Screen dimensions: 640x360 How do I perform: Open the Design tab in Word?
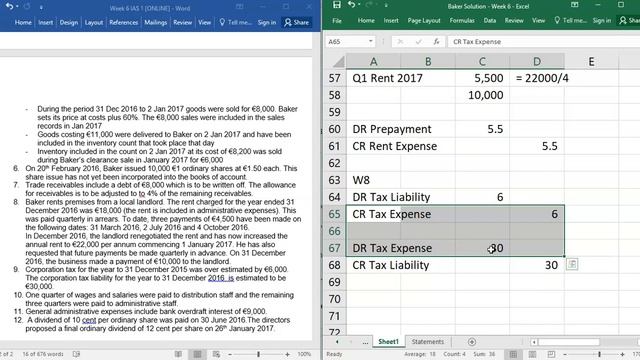69,22
